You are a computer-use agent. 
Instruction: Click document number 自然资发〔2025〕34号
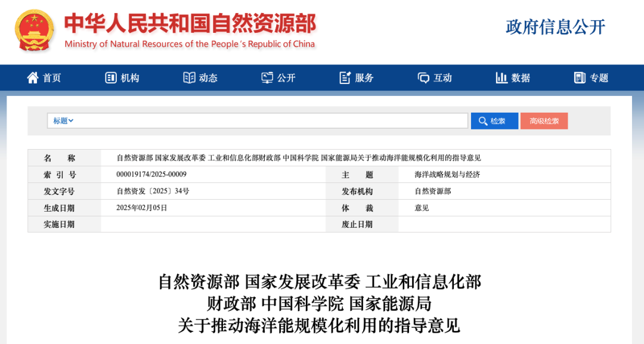click(x=153, y=191)
